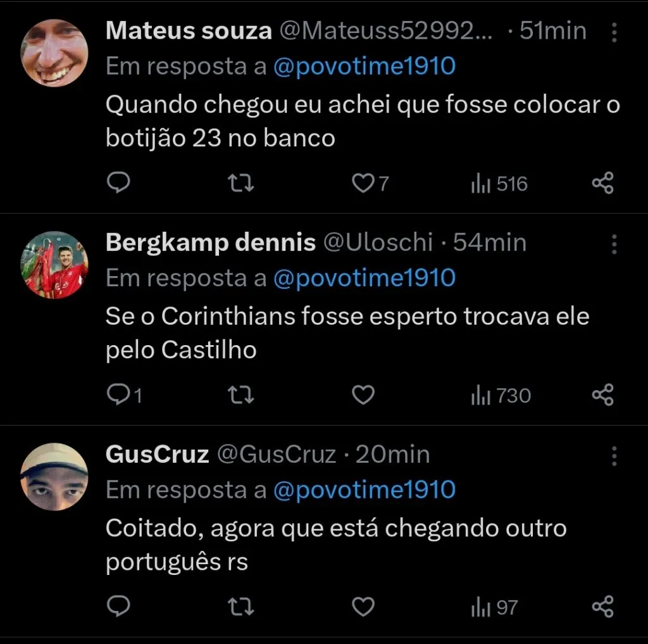
Task: Like GusCruz's tweet
Action: click(x=363, y=607)
